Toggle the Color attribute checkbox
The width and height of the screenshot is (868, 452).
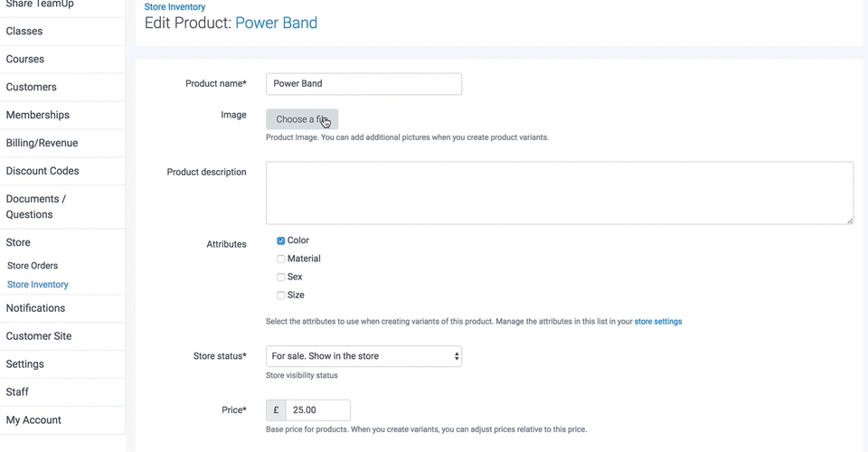(281, 240)
